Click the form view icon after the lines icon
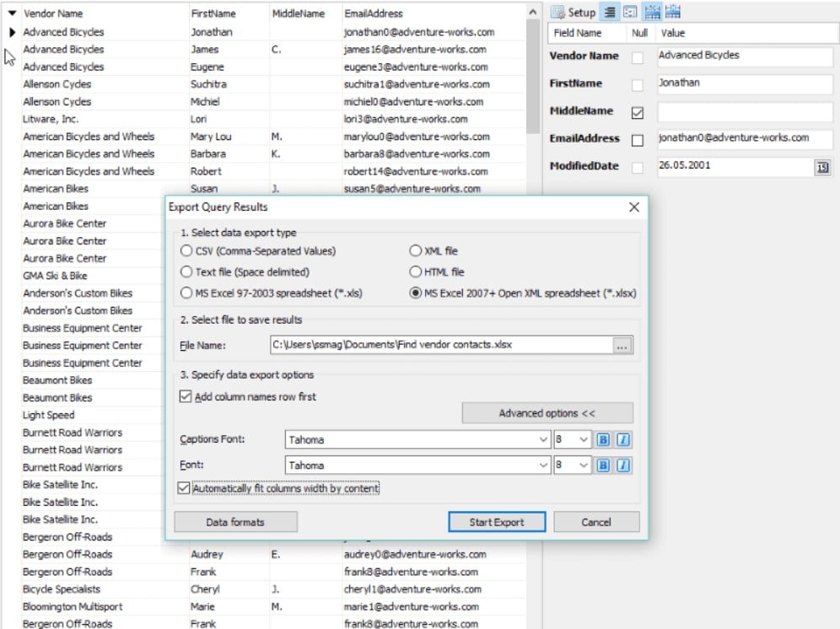The height and width of the screenshot is (629, 840). pos(630,13)
